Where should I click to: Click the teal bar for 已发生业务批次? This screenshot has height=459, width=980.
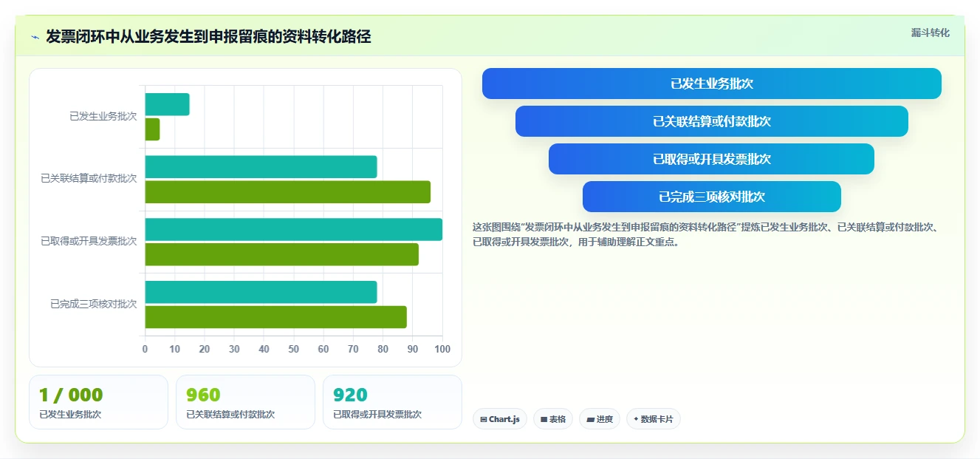coord(167,104)
